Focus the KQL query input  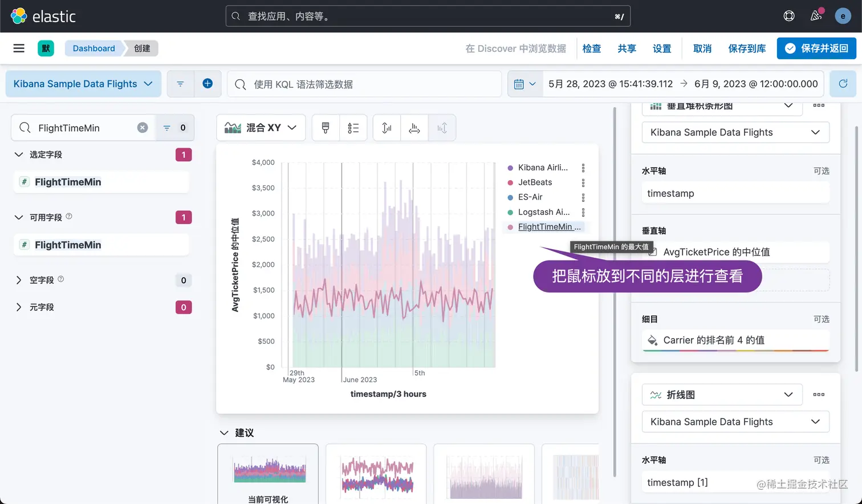point(364,84)
